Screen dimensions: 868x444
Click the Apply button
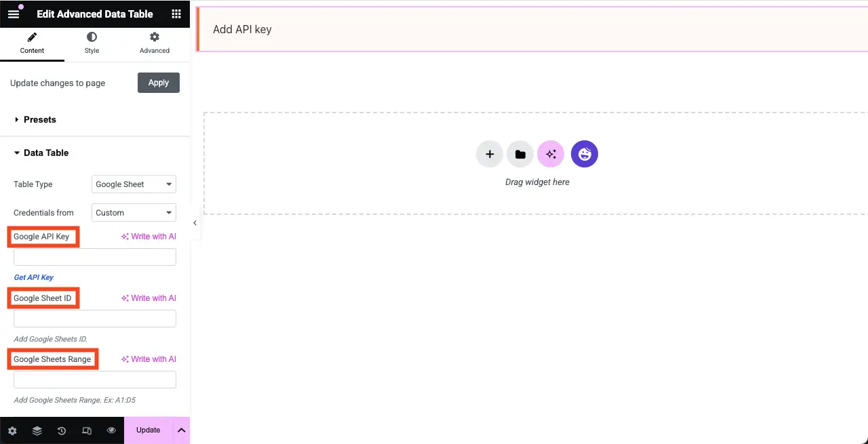(x=159, y=83)
